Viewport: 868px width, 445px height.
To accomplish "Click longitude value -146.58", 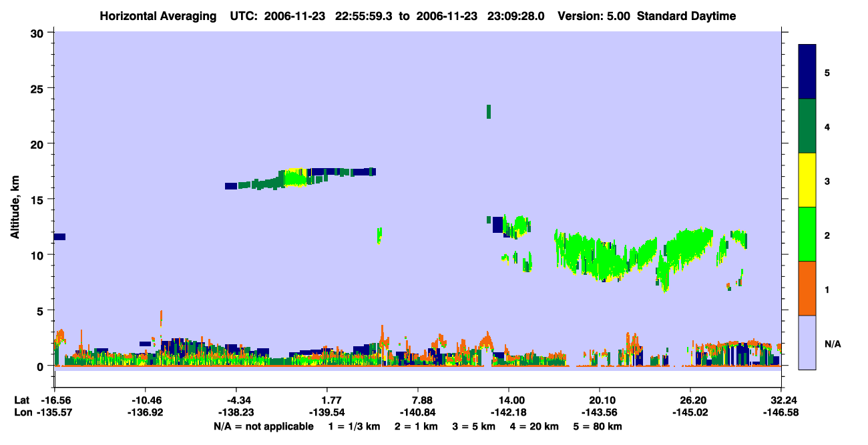I will tap(781, 412).
